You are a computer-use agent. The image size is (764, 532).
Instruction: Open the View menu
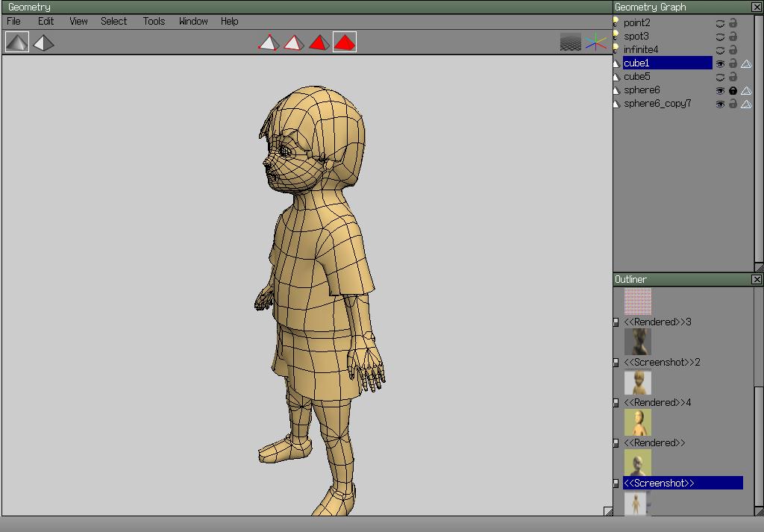coord(78,21)
